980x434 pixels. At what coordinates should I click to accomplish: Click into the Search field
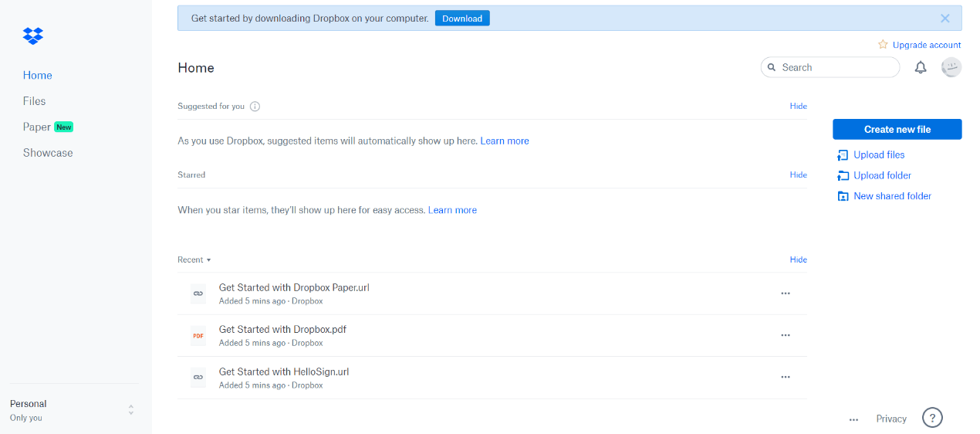830,68
